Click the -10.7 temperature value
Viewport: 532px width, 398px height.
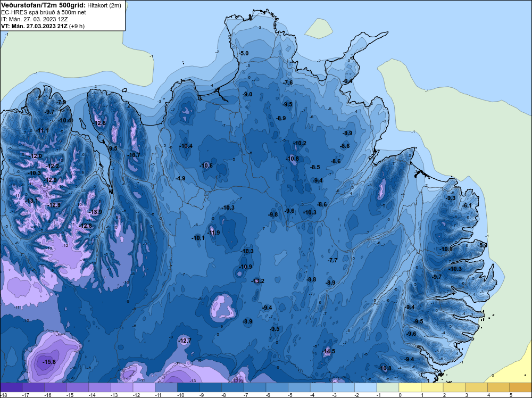134,155
